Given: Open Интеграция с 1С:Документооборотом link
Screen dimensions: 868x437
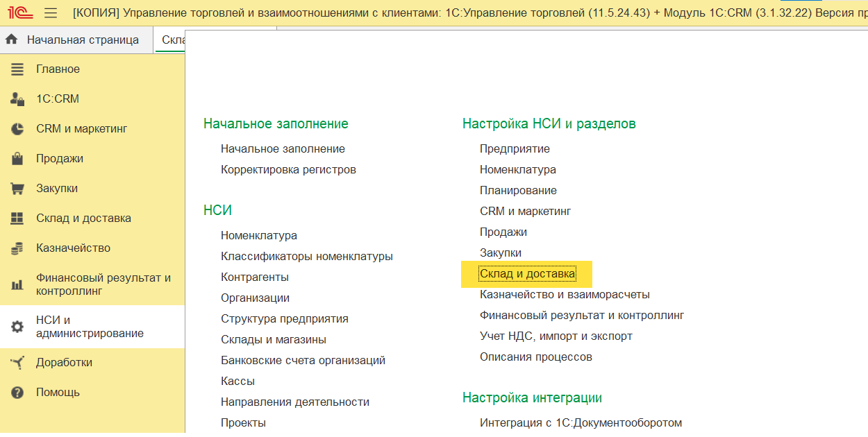Looking at the screenshot, I should click(581, 423).
